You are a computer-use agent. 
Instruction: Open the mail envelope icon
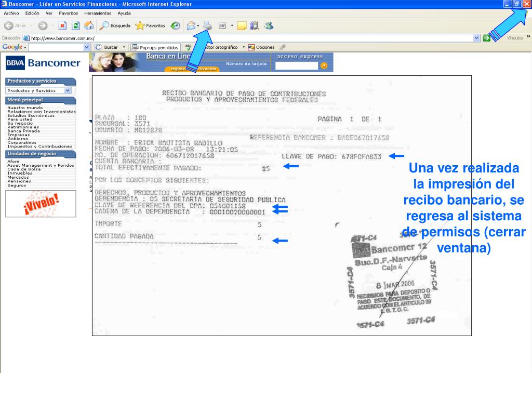191,25
